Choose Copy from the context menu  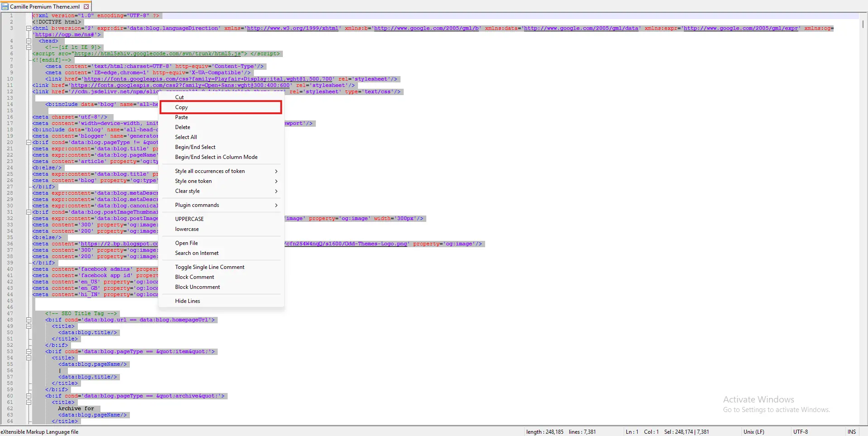[x=181, y=107]
